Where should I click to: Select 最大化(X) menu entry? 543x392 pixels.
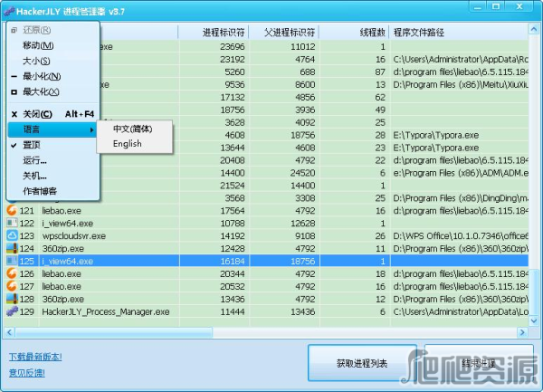pyautogui.click(x=53, y=91)
